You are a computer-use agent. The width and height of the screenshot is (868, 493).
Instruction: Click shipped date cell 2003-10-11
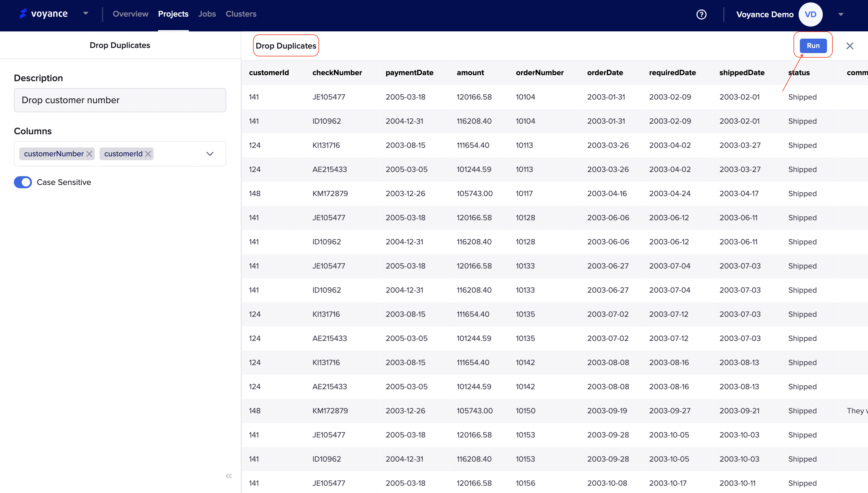click(x=737, y=483)
